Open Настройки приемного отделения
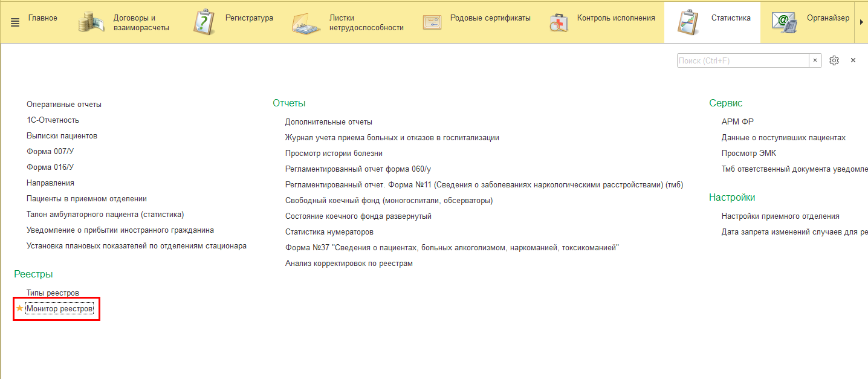Screen dimensions: 868x379 [x=780, y=216]
